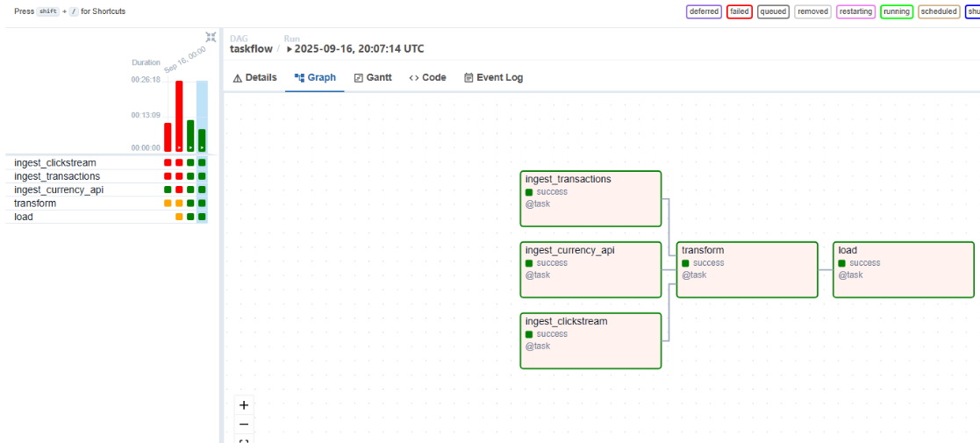This screenshot has width=980, height=443.
Task: Open the taskflow DAG breadcrumb link
Action: [x=251, y=49]
